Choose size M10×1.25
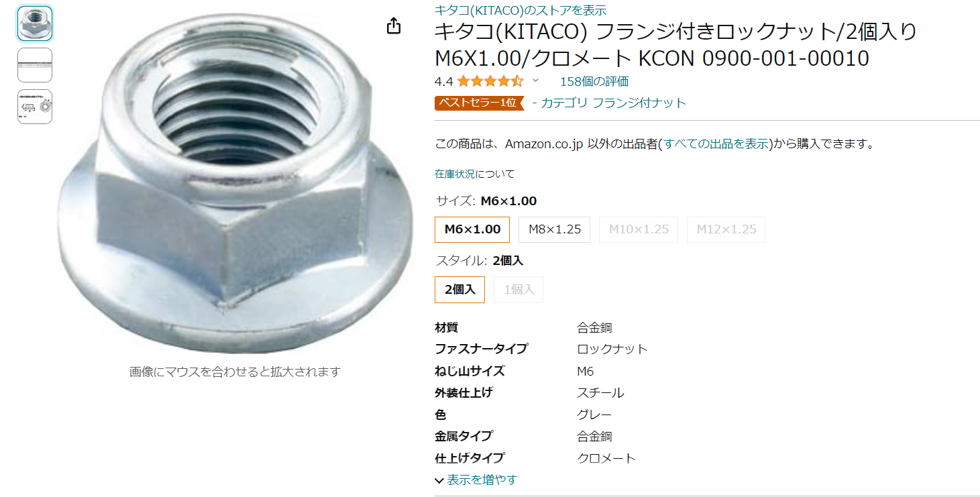980x497 pixels. pyautogui.click(x=639, y=229)
